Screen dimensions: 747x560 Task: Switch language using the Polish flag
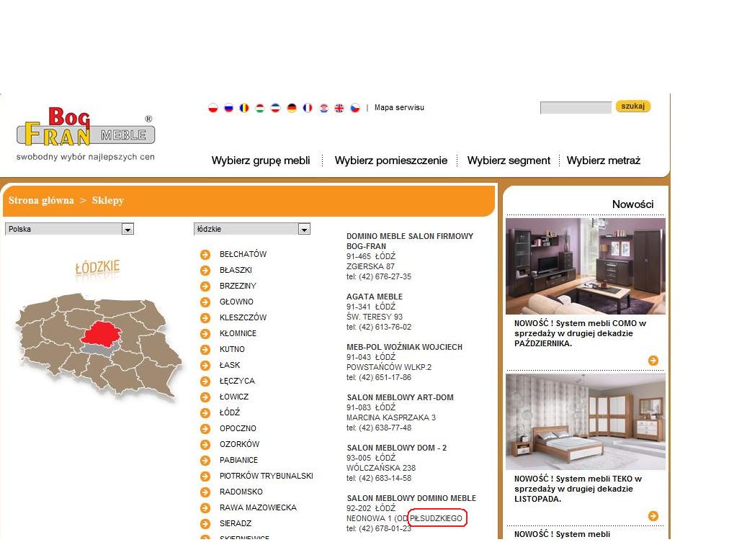[213, 108]
